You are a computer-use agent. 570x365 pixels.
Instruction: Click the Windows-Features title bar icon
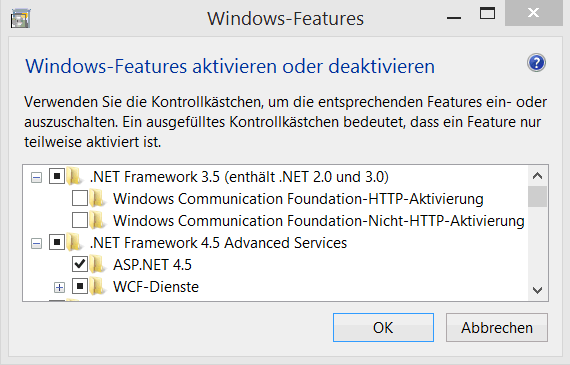(x=20, y=18)
